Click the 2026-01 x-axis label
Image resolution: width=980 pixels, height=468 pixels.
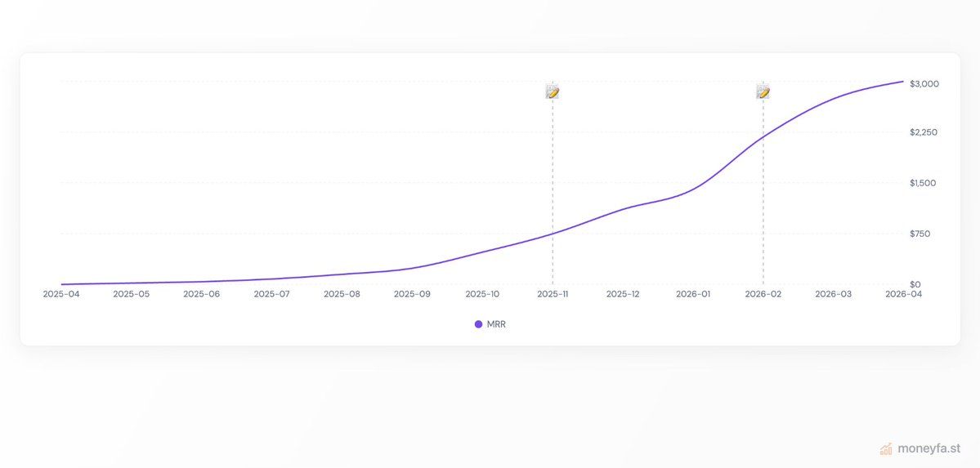click(693, 294)
